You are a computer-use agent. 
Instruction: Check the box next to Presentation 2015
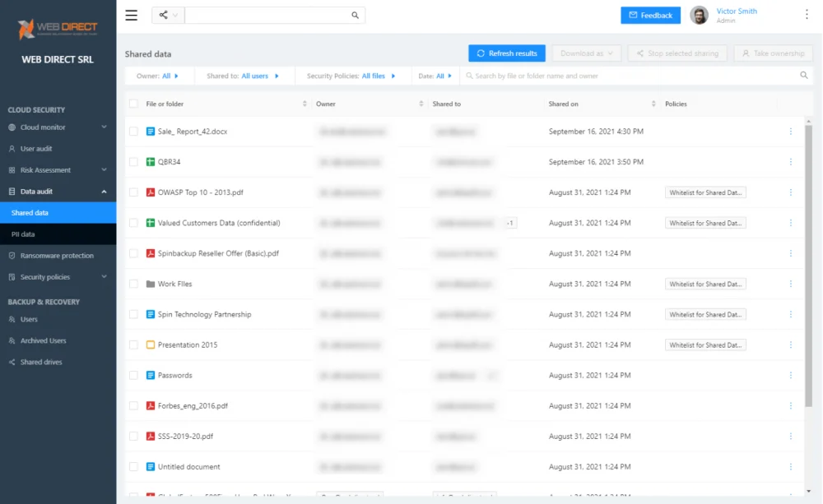pyautogui.click(x=134, y=344)
